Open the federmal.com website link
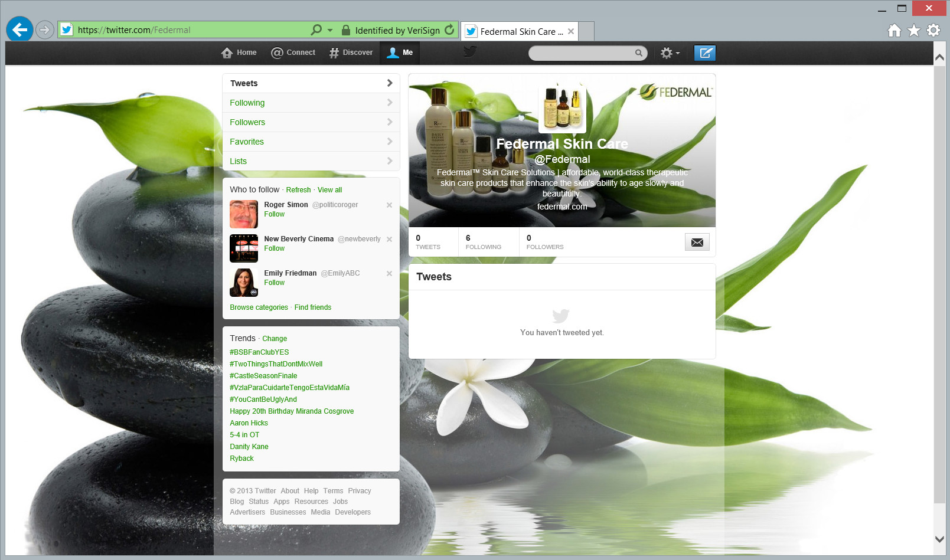Image resolution: width=950 pixels, height=560 pixels. [x=562, y=207]
